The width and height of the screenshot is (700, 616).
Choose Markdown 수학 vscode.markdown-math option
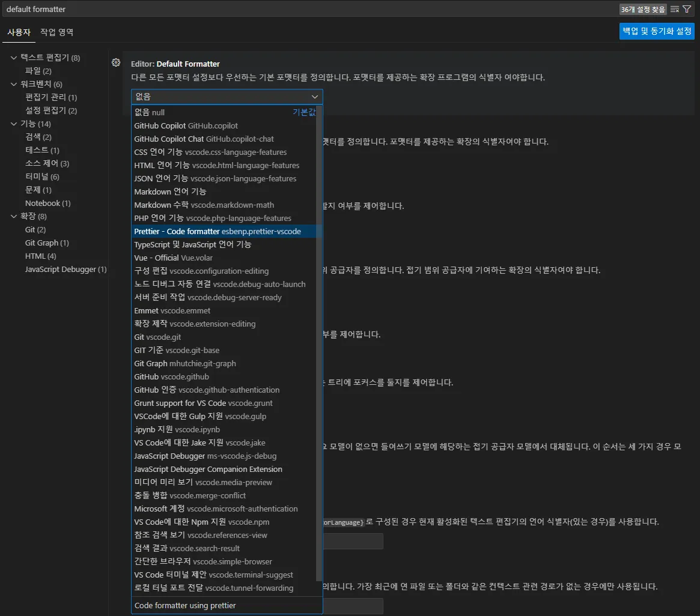pyautogui.click(x=224, y=205)
